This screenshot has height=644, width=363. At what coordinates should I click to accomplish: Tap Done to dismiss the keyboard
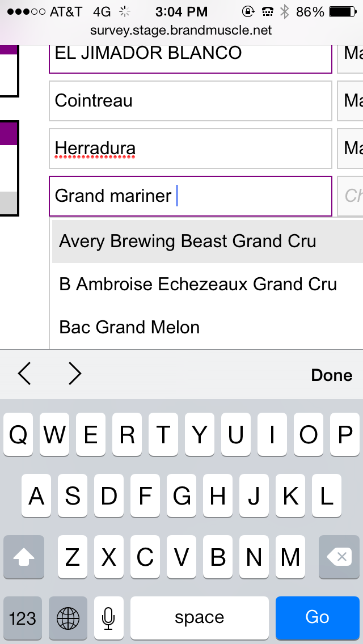(x=331, y=375)
